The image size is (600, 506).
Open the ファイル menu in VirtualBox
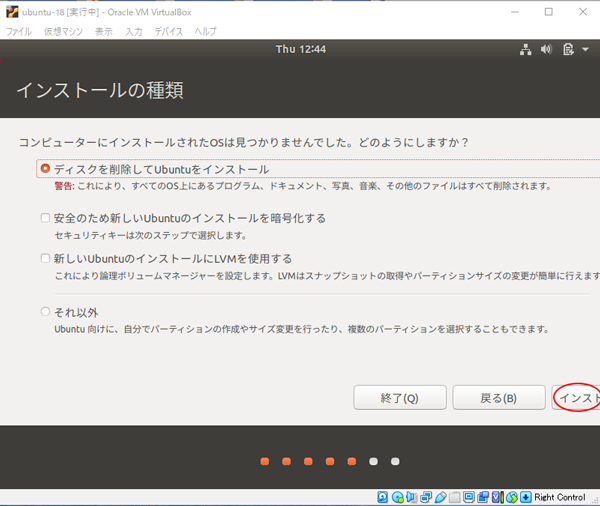point(19,31)
